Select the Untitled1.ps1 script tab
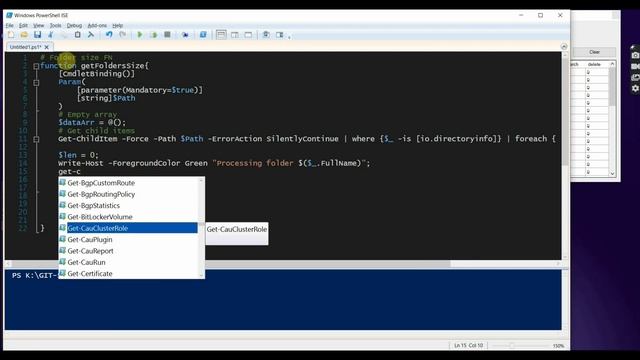 click(x=25, y=47)
